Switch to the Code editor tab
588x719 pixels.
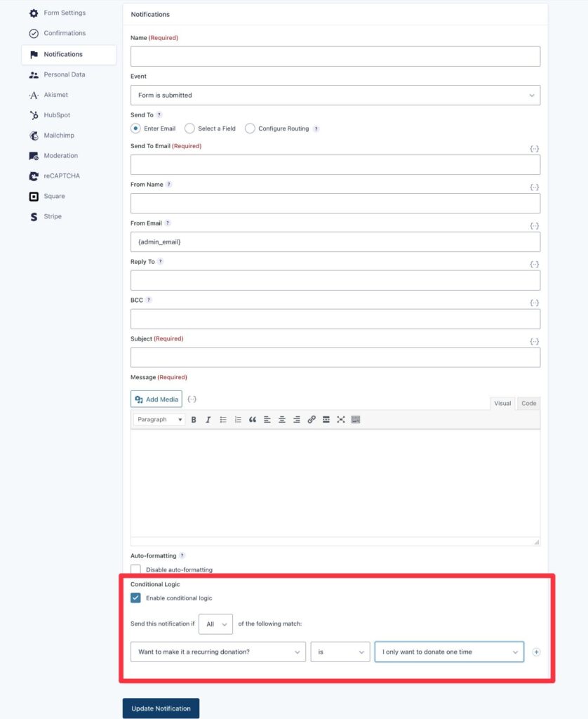click(x=528, y=403)
